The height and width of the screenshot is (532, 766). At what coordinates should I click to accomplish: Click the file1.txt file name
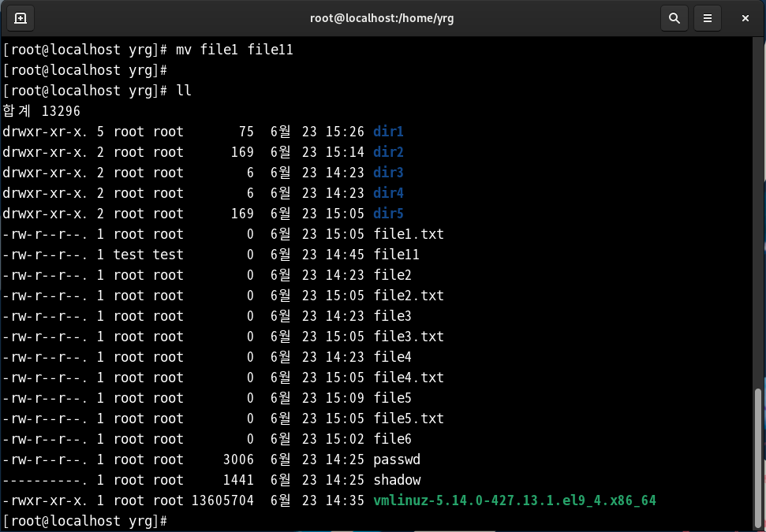click(409, 234)
